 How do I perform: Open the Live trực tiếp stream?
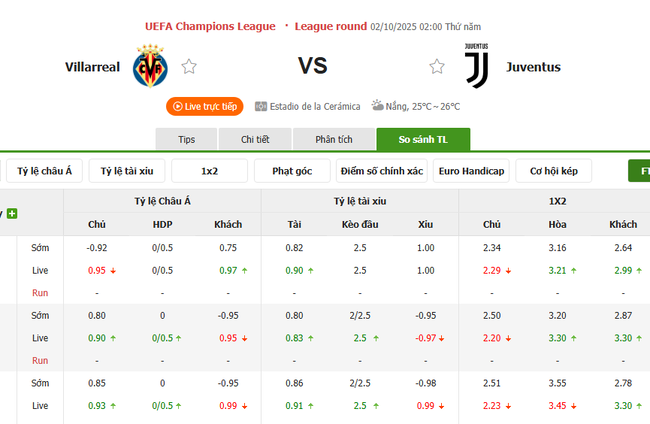click(204, 106)
